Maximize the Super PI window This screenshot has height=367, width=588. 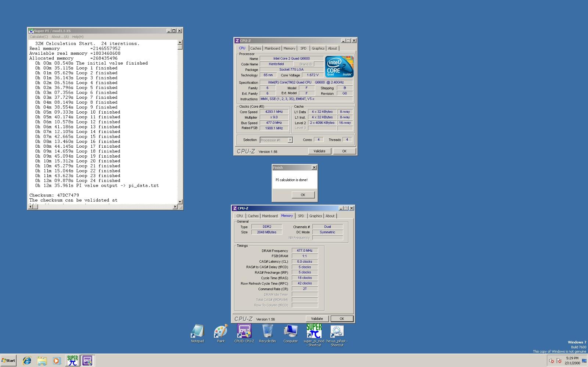point(174,31)
